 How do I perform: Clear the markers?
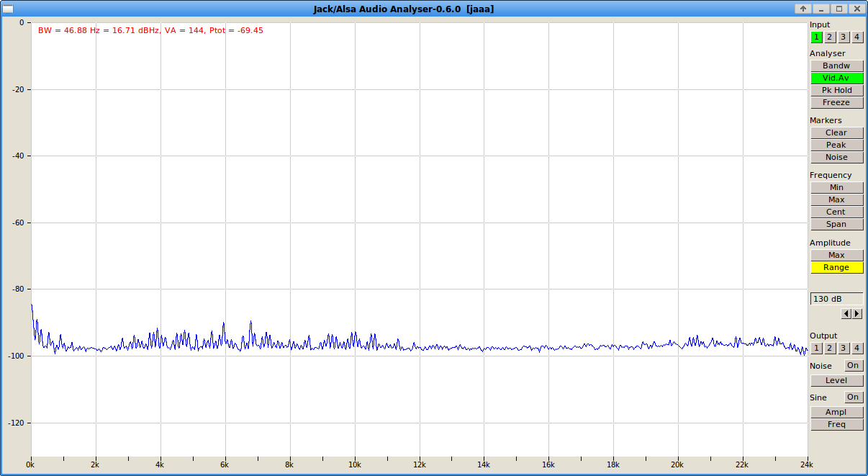pyautogui.click(x=836, y=133)
